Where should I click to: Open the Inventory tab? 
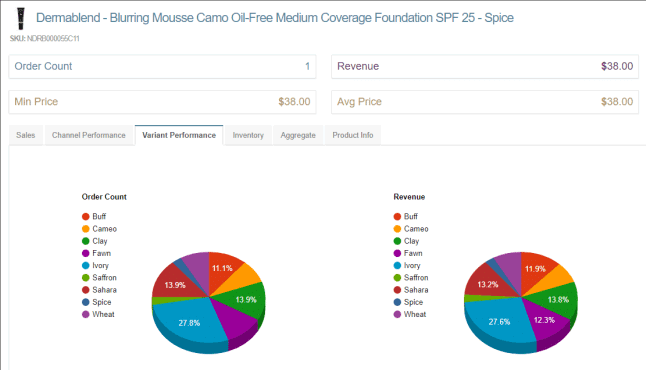point(248,135)
